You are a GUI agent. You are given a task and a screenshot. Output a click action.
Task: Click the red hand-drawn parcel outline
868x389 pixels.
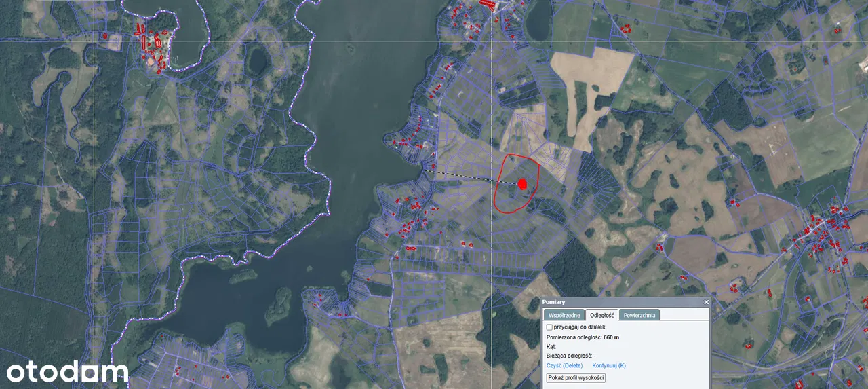[x=497, y=192]
